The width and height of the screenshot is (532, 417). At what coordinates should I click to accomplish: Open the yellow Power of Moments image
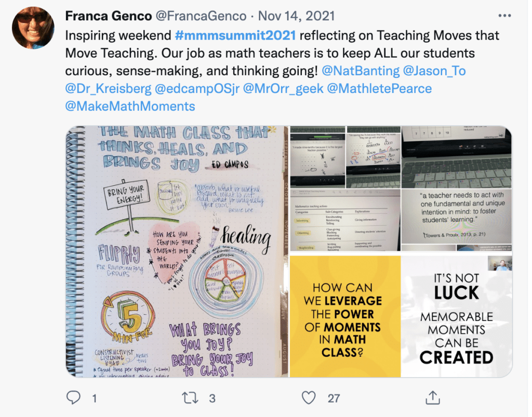point(345,316)
